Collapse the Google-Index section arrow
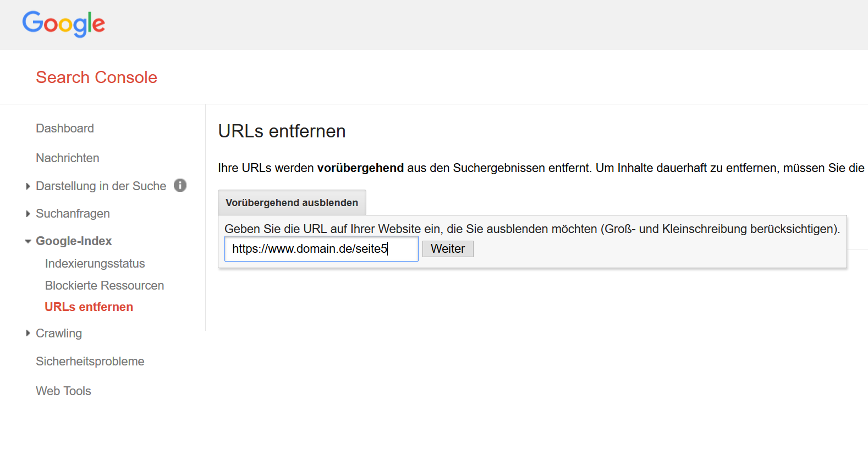Viewport: 868px width, 455px height. point(28,241)
